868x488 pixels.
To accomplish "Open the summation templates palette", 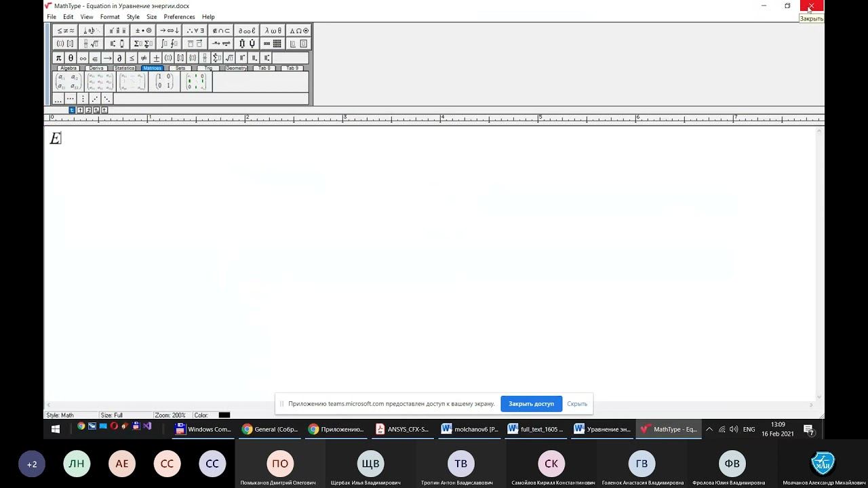I will [x=143, y=43].
